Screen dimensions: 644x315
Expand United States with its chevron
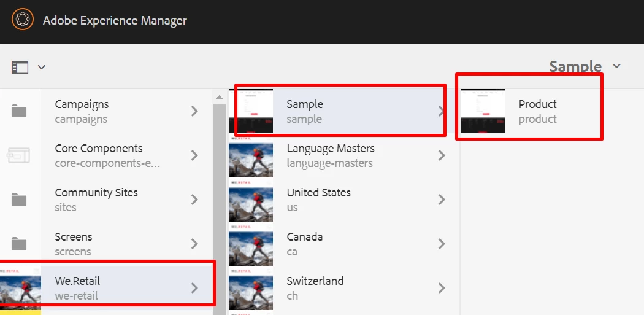tap(442, 200)
